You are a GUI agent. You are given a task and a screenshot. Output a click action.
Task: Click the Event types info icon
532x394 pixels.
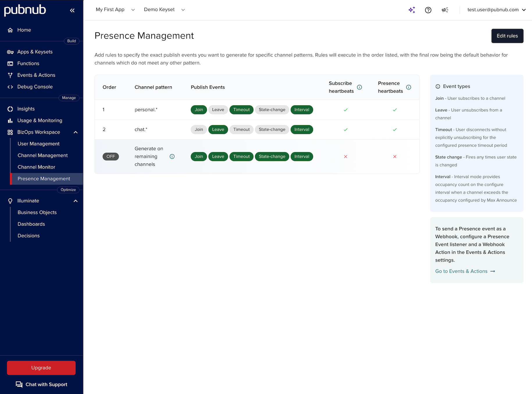tap(438, 86)
